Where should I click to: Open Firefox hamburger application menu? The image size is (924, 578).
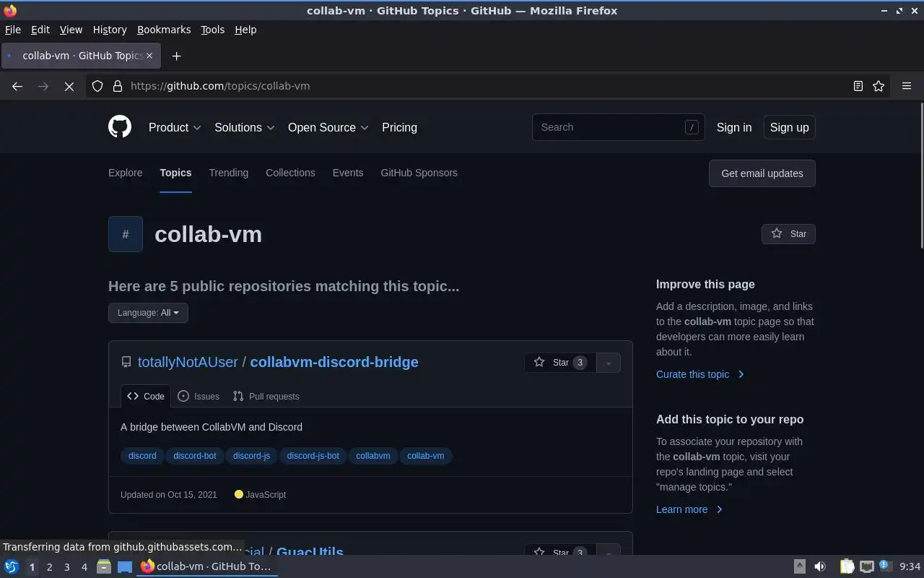[907, 86]
